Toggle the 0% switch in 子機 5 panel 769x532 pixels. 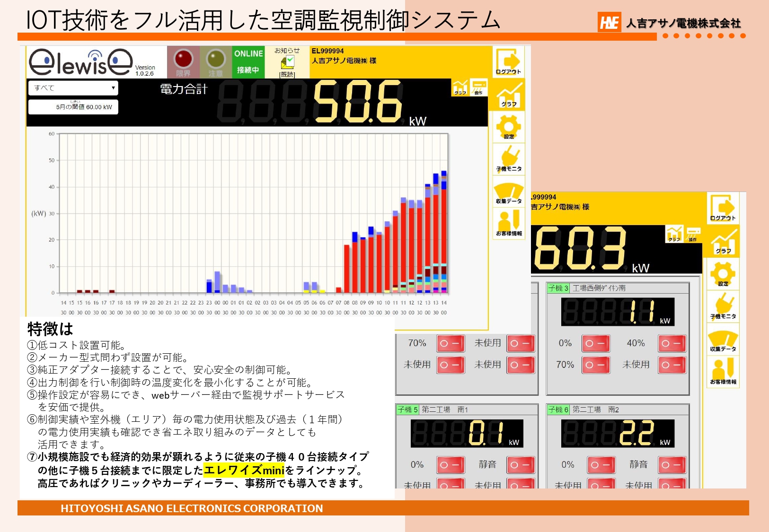[451, 465]
